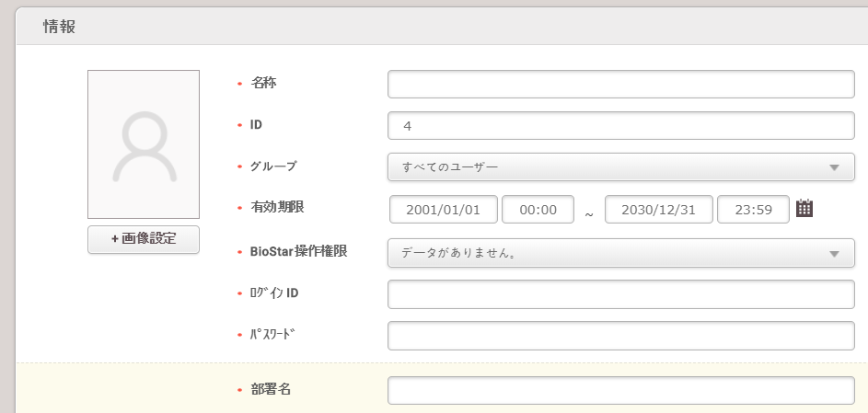Click the user avatar placeholder image

(x=144, y=144)
